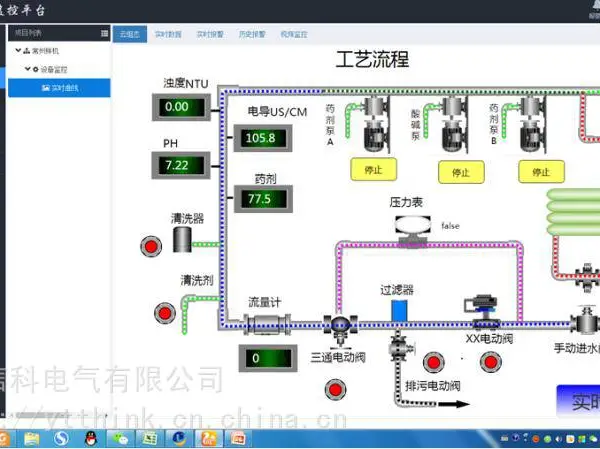Viewport: 600px width, 449px height.
Task: Toggle the red indicator below 三通电动阀
Action: pos(335,390)
